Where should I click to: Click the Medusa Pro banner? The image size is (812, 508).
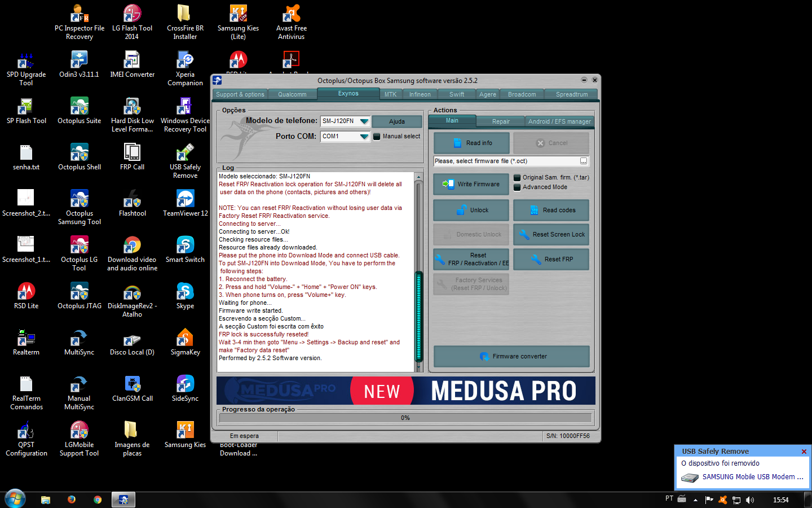(406, 391)
